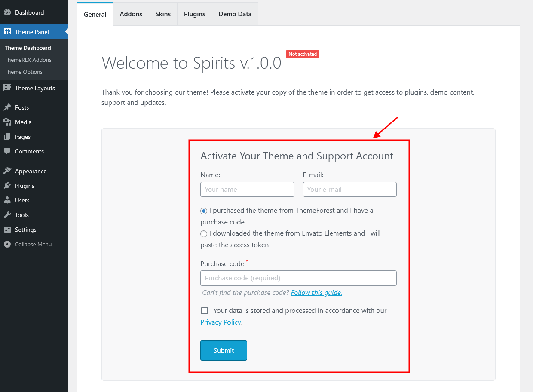This screenshot has width=533, height=392.
Task: Open Appearance menu item
Action: (34, 171)
